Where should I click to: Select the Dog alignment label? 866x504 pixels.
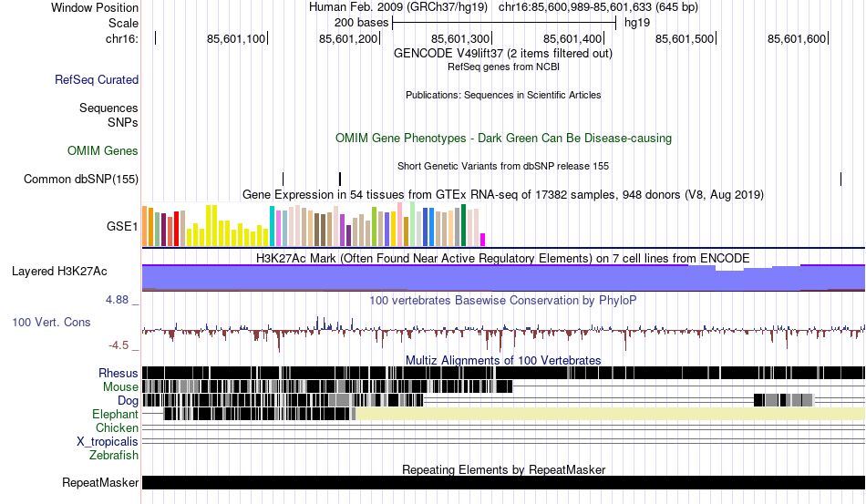(x=128, y=401)
